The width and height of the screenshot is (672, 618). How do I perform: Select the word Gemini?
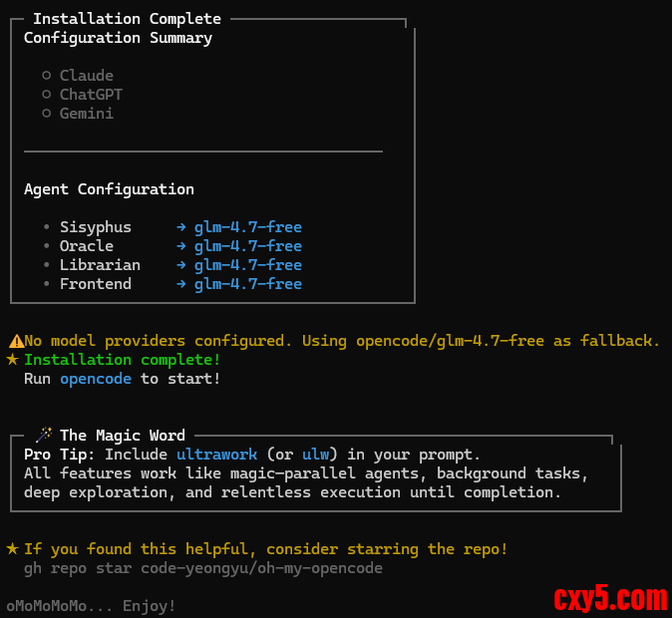point(87,114)
